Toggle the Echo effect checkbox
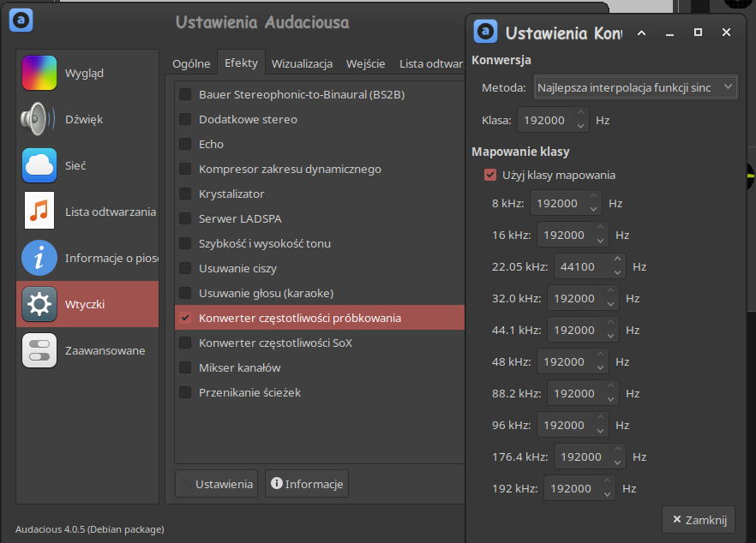The width and height of the screenshot is (756, 543). click(x=185, y=144)
